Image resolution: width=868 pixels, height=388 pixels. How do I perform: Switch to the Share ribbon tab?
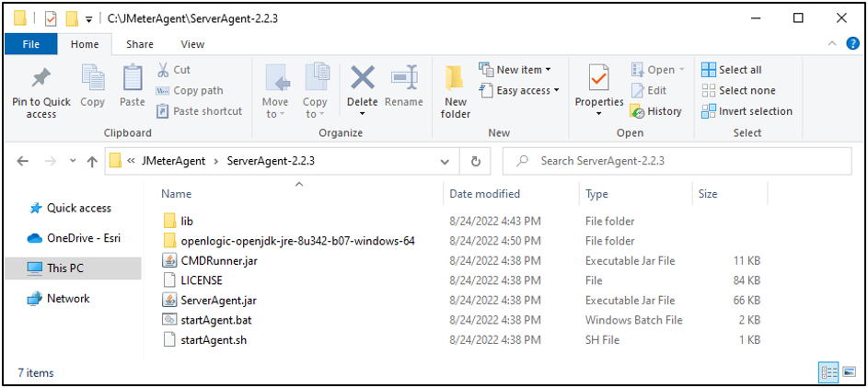click(x=140, y=44)
